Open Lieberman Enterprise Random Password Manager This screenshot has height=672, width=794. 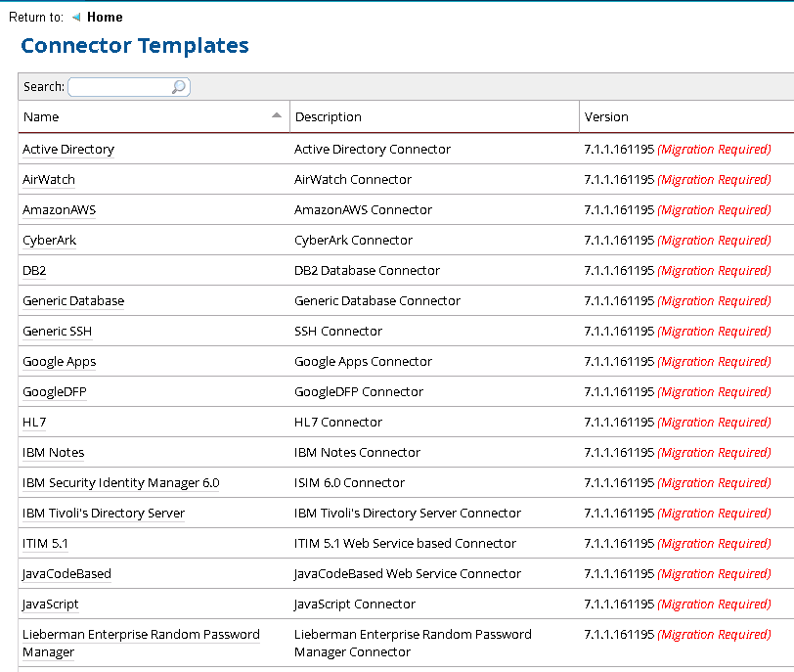pyautogui.click(x=141, y=635)
